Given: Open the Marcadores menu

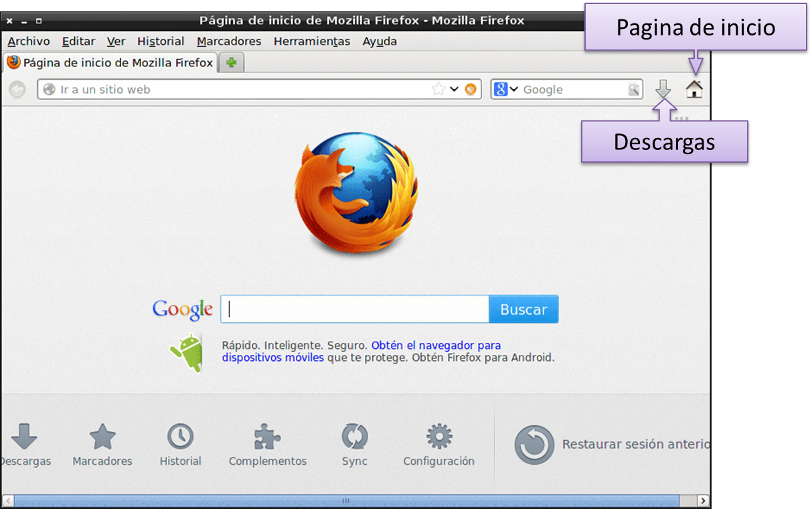Looking at the screenshot, I should [229, 41].
